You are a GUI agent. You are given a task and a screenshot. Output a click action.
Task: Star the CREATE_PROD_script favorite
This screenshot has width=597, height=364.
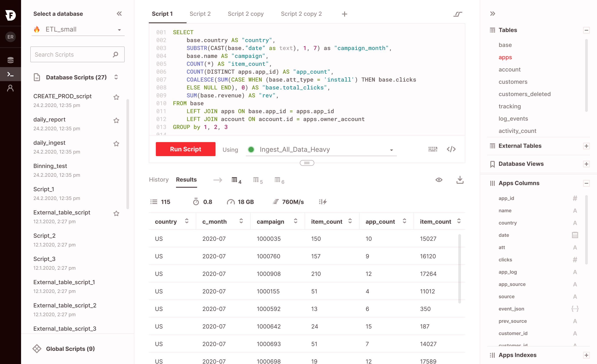(x=116, y=97)
